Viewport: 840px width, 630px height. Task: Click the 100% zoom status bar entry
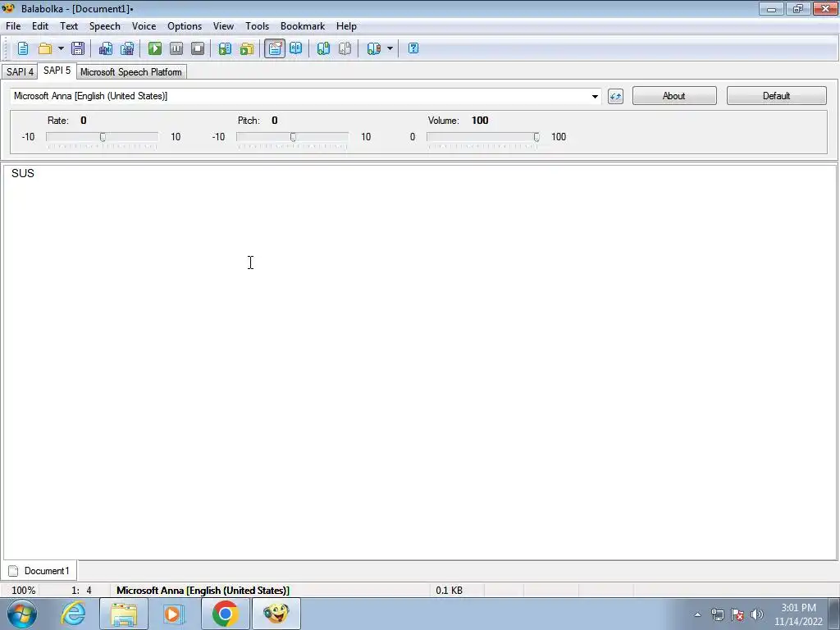[24, 591]
